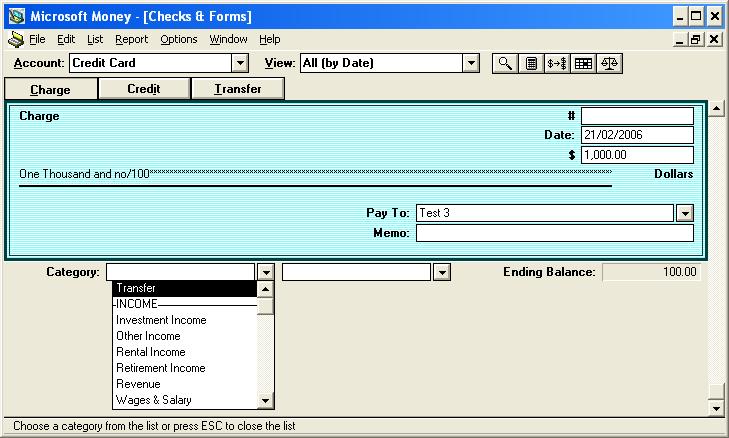Click the empty subcategory input field
Screen dimensions: 729x438
tap(356, 272)
